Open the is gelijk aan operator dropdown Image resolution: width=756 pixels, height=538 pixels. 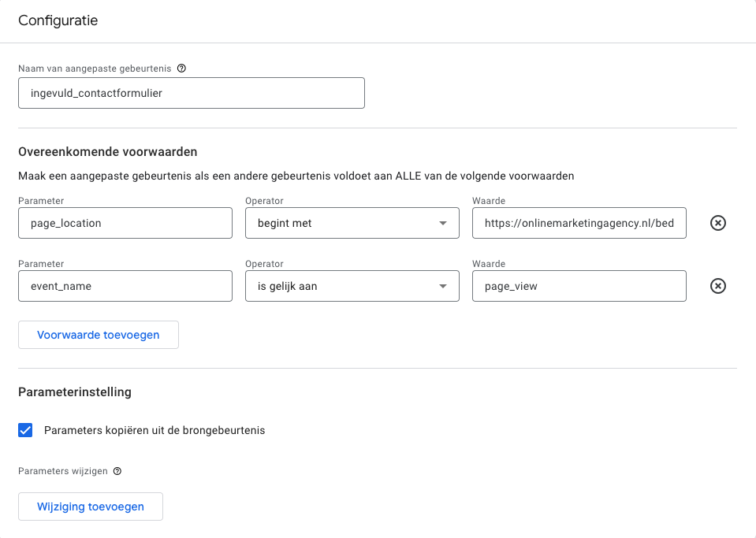click(352, 286)
